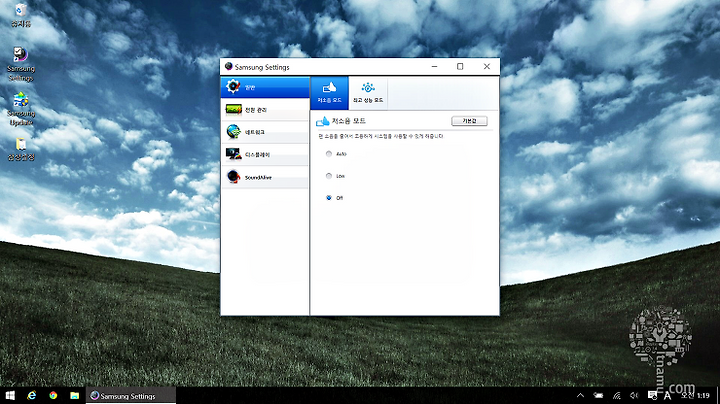This screenshot has width=720, height=404.
Task: Open the battery status tray icon
Action: pyautogui.click(x=598, y=395)
